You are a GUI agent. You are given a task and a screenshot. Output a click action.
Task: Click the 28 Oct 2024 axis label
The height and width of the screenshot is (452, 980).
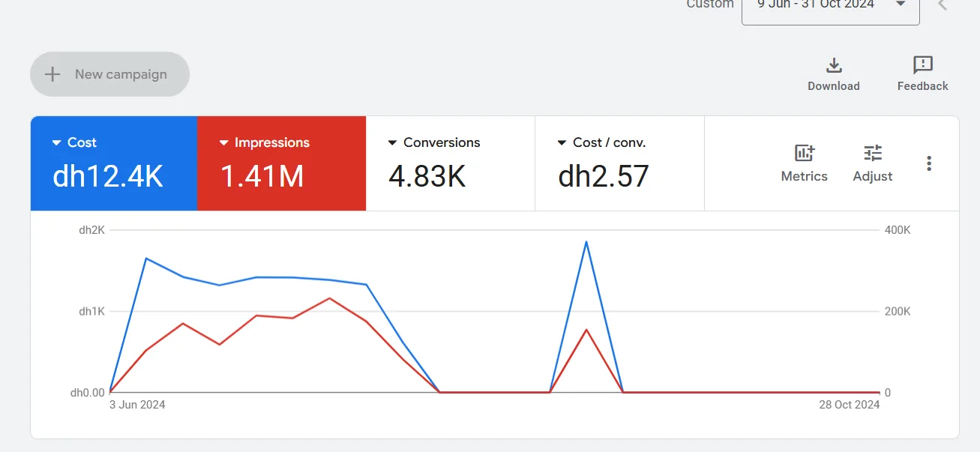coord(850,405)
